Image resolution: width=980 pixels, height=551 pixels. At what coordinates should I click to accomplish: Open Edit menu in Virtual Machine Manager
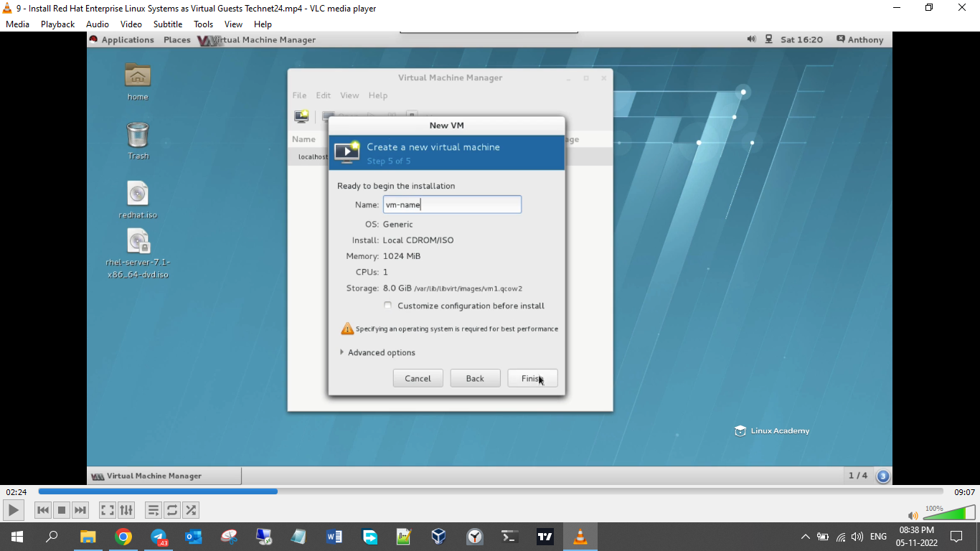[324, 95]
